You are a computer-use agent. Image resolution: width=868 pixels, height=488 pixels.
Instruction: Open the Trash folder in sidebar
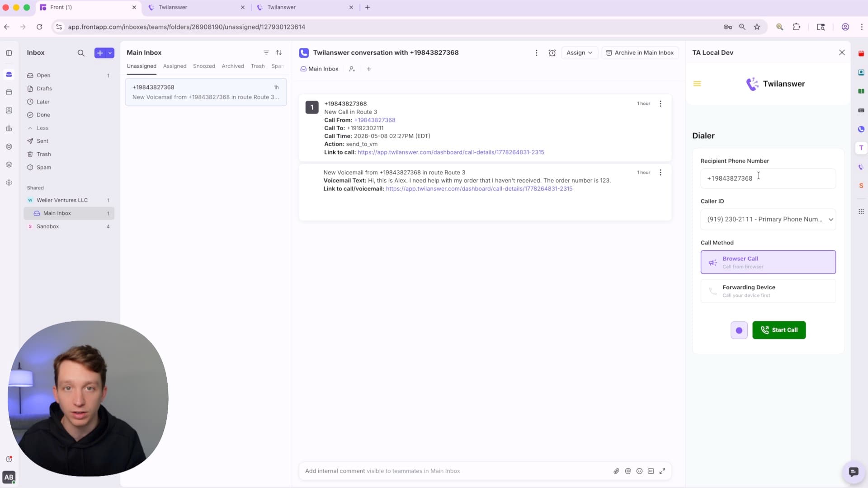coord(69,154)
